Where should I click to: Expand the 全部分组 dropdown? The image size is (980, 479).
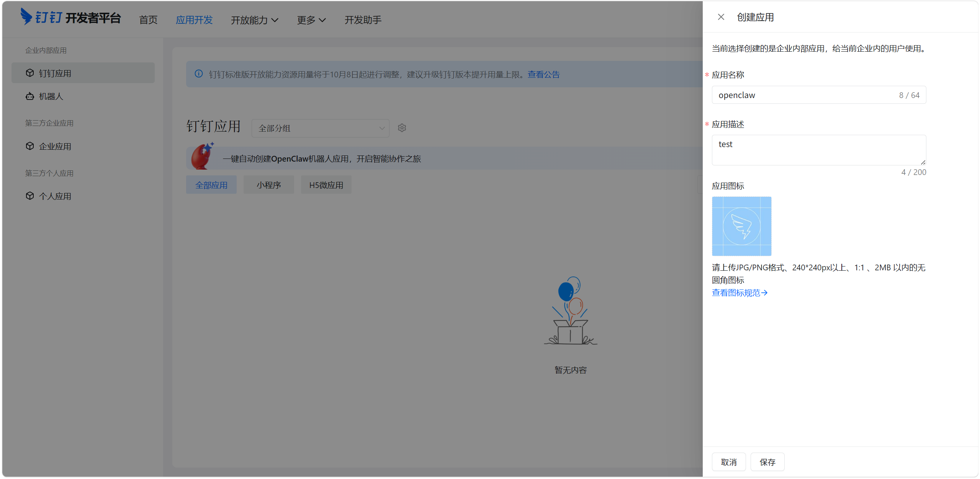click(x=320, y=128)
